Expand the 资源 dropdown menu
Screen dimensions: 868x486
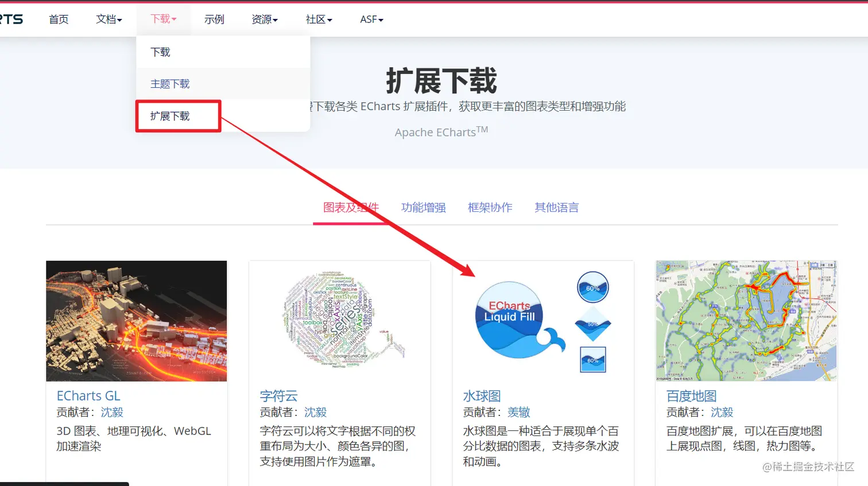[x=265, y=20]
